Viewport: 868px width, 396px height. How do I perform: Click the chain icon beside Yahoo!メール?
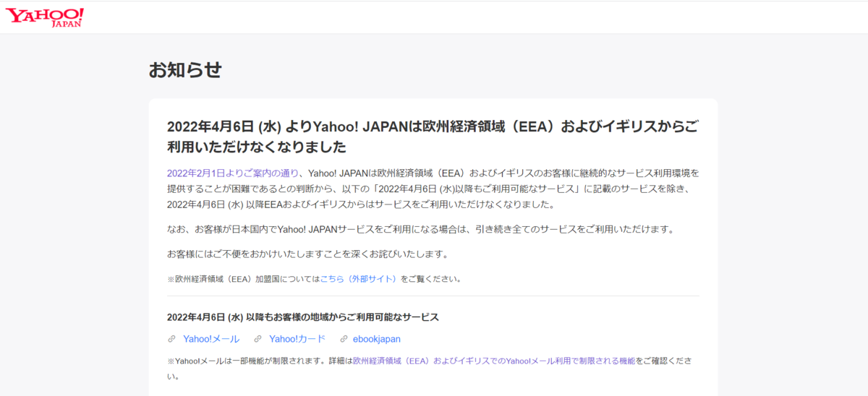[x=171, y=339]
